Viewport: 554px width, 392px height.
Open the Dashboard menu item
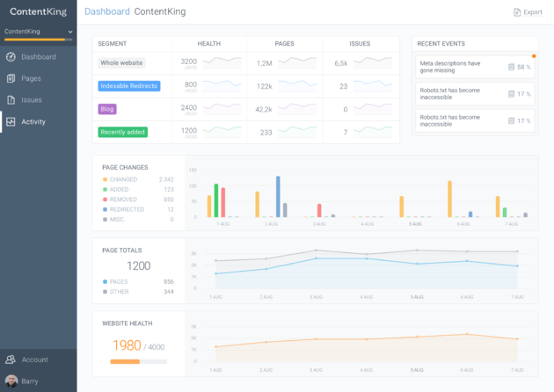coord(38,57)
